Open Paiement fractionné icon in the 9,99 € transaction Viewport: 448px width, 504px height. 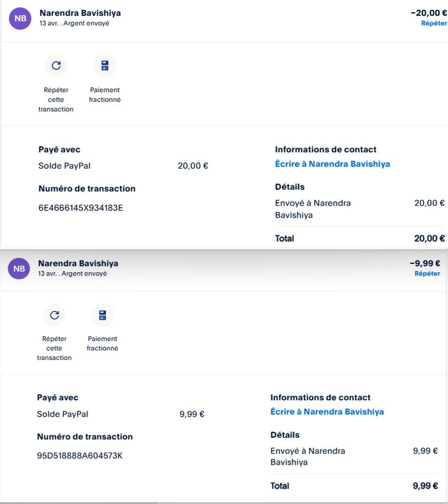pyautogui.click(x=102, y=315)
